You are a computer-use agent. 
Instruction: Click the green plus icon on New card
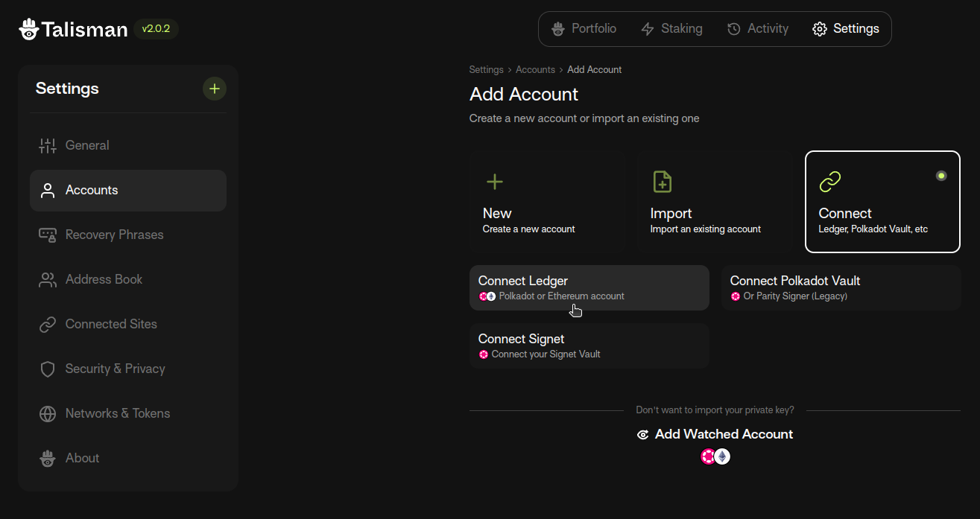click(x=495, y=182)
